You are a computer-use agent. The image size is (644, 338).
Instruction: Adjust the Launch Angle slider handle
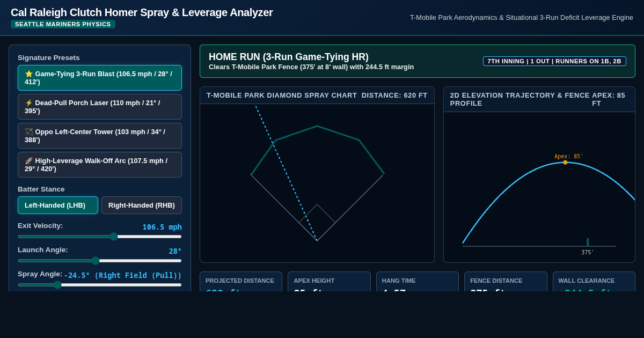tap(96, 261)
